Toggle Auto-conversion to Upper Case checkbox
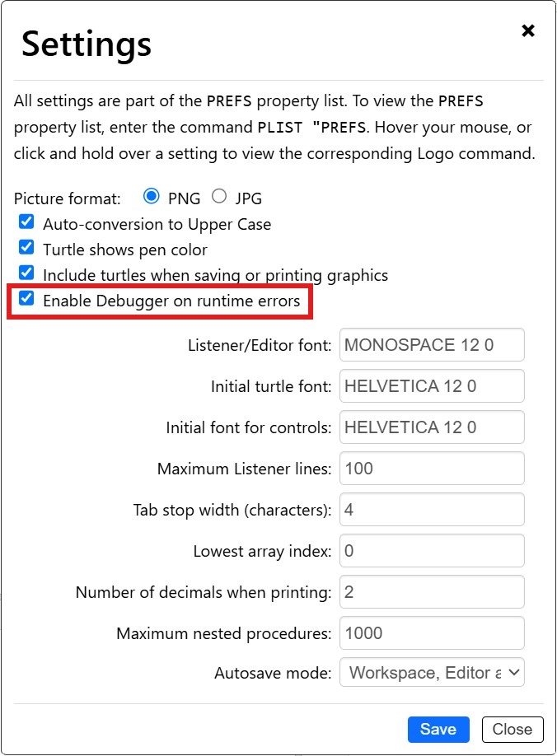 pos(27,222)
